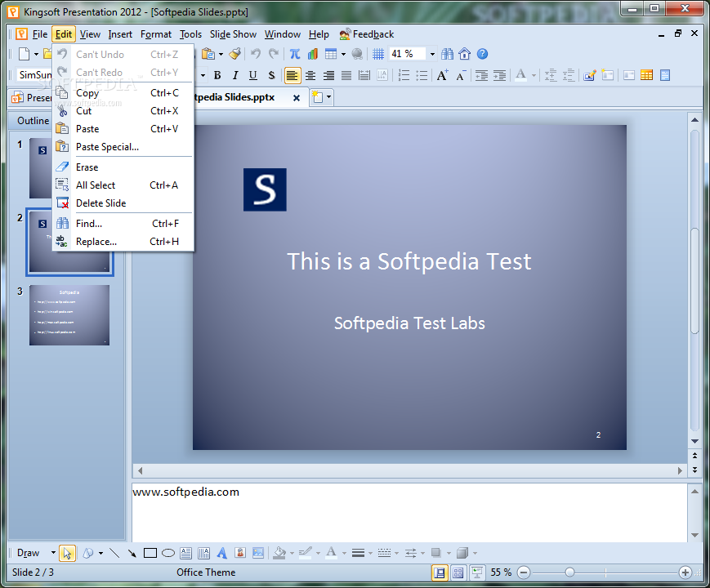710x588 pixels.
Task: Select Delete Slide menu entry
Action: click(123, 203)
